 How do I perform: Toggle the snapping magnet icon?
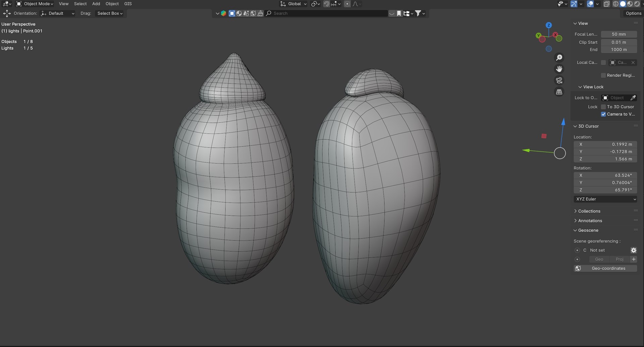click(x=326, y=4)
